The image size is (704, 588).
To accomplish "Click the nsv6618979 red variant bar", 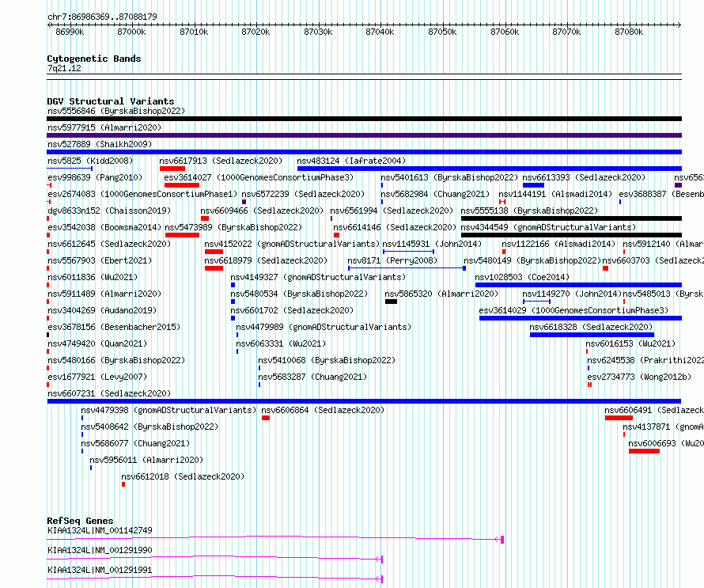I will [214, 268].
